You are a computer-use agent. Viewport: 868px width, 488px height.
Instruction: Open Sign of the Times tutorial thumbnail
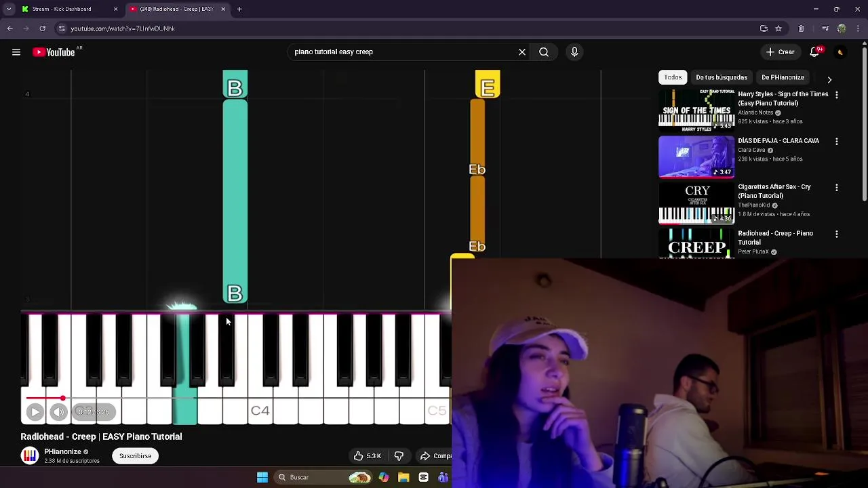(696, 110)
